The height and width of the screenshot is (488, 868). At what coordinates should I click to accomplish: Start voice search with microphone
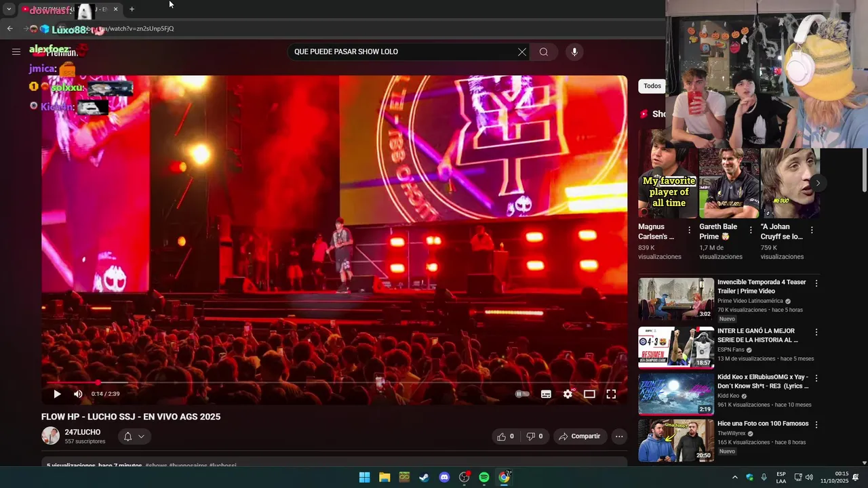(574, 52)
